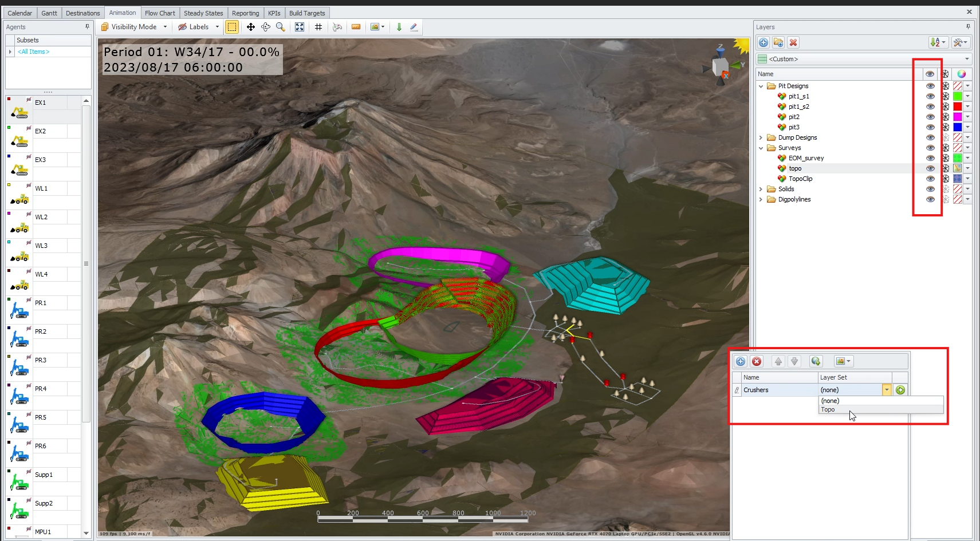
Task: Expand the Dump Designs folder
Action: tap(761, 137)
